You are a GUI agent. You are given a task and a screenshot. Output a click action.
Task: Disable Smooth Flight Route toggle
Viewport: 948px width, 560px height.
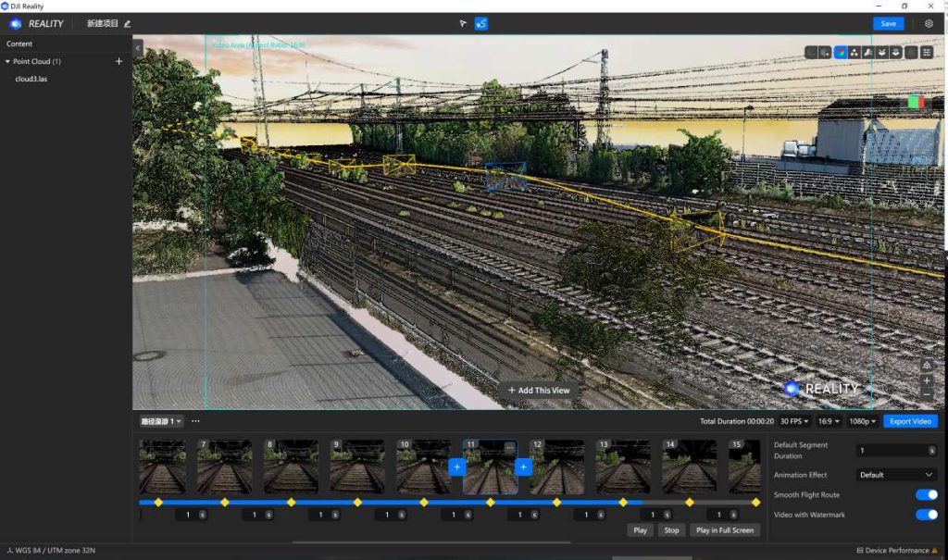pyautogui.click(x=926, y=495)
